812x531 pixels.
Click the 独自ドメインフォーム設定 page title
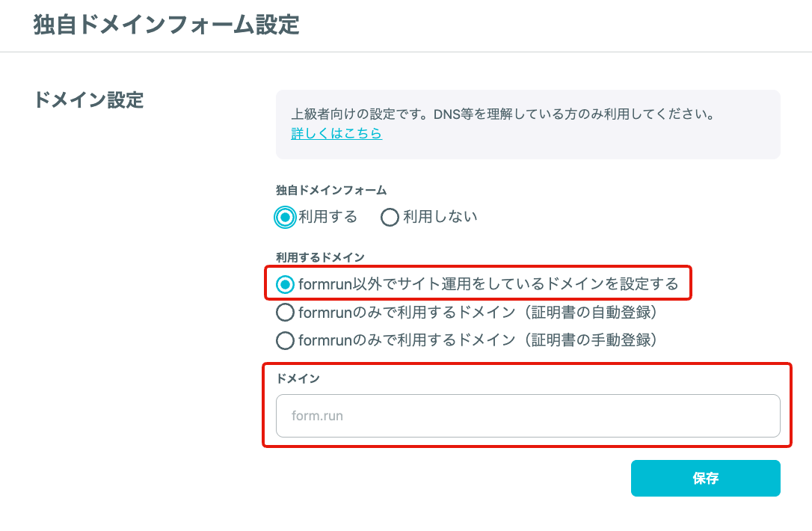pyautogui.click(x=166, y=25)
